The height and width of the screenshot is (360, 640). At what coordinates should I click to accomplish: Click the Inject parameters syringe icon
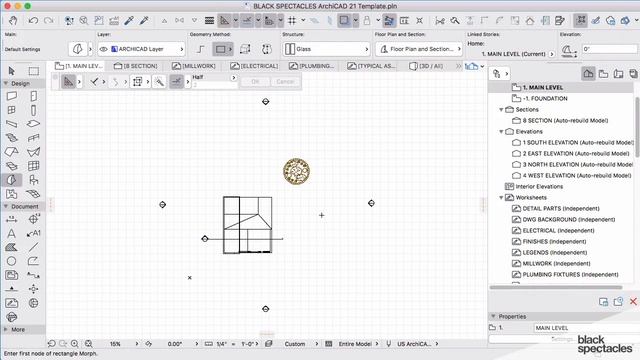144,20
